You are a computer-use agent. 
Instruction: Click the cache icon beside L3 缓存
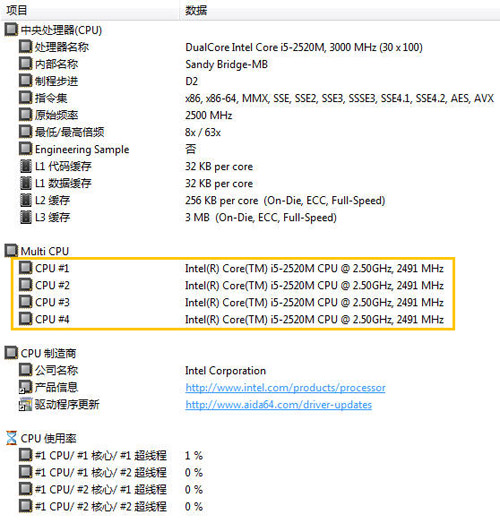point(25,217)
